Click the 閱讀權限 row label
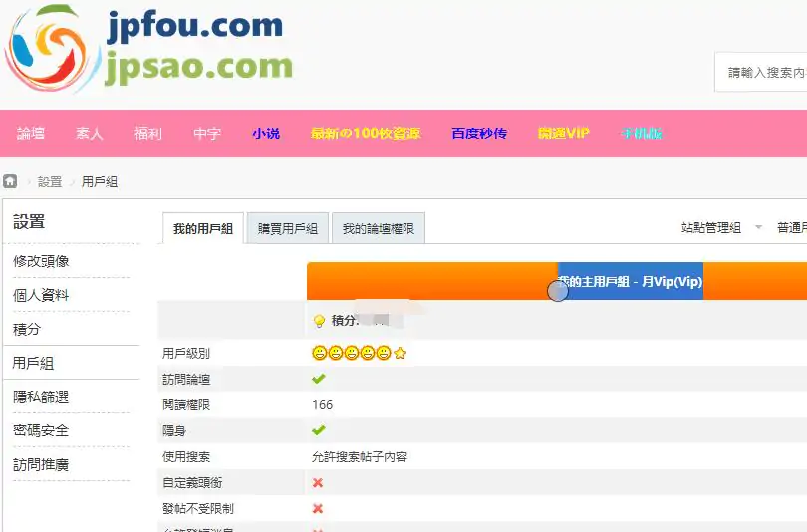 coord(186,404)
